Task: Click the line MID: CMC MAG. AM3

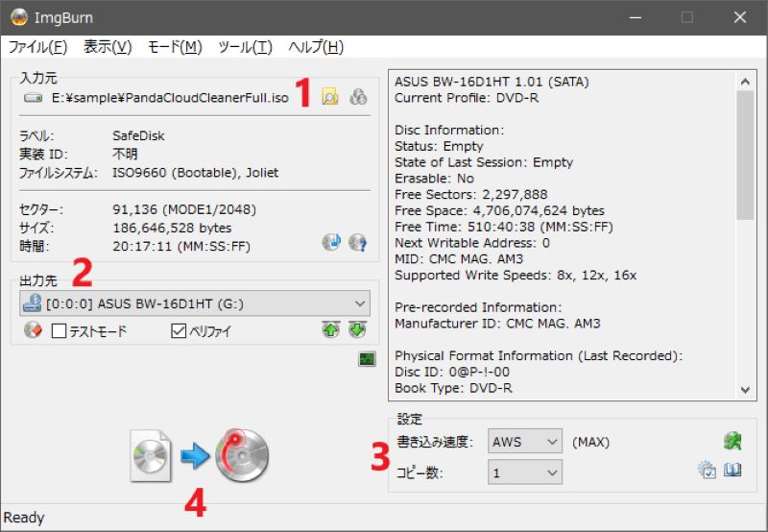Action: point(459,258)
